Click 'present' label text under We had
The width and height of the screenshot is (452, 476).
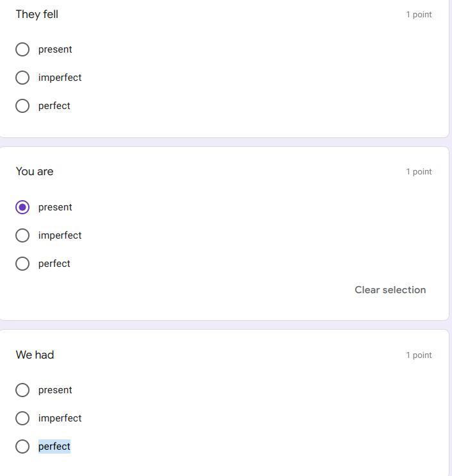(55, 390)
